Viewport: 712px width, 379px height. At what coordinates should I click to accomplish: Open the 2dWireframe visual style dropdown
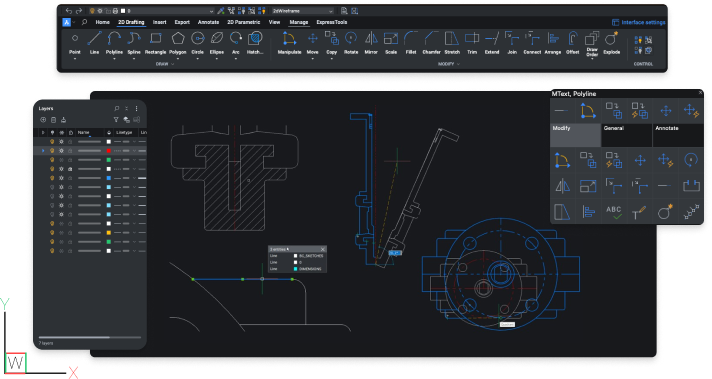coord(302,11)
